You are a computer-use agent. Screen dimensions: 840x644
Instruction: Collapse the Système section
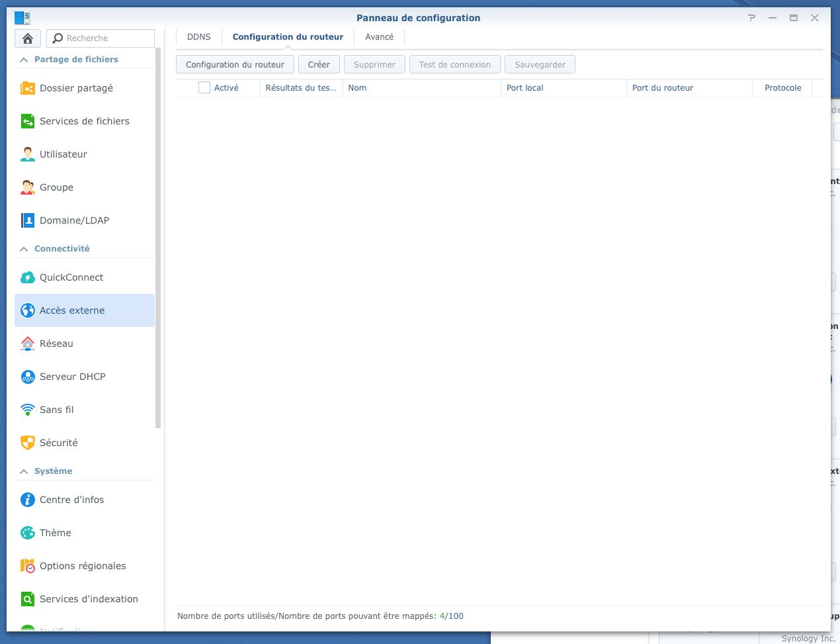pos(24,471)
